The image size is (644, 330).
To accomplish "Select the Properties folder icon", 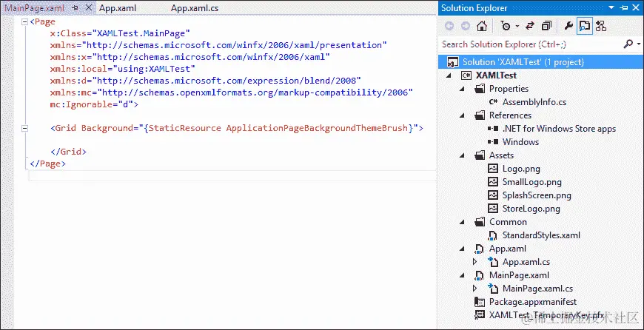I will click(x=480, y=89).
